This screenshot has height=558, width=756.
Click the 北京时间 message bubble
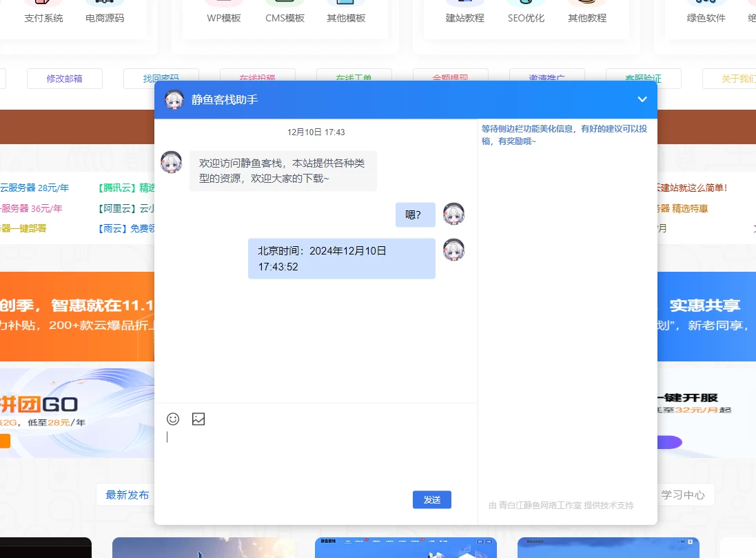click(341, 259)
